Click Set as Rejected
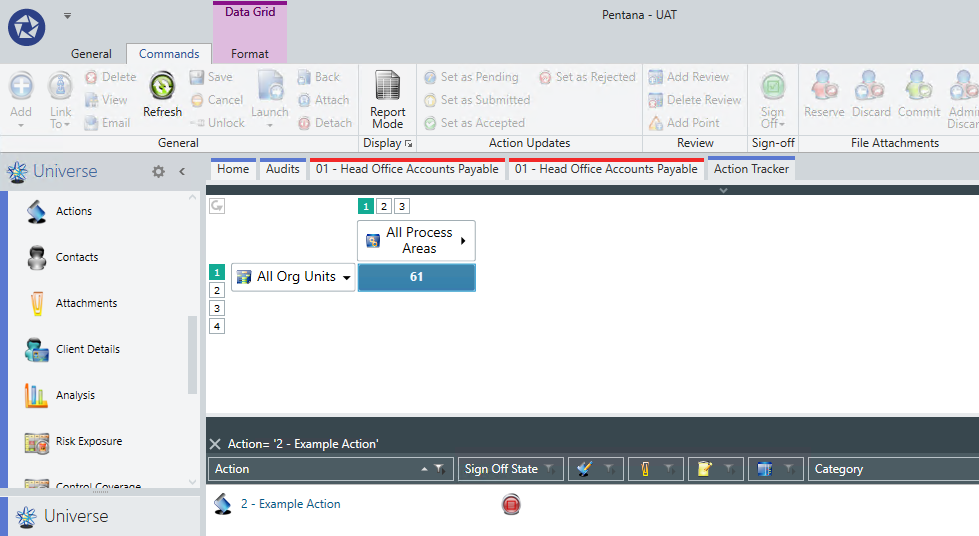 pyautogui.click(x=588, y=77)
